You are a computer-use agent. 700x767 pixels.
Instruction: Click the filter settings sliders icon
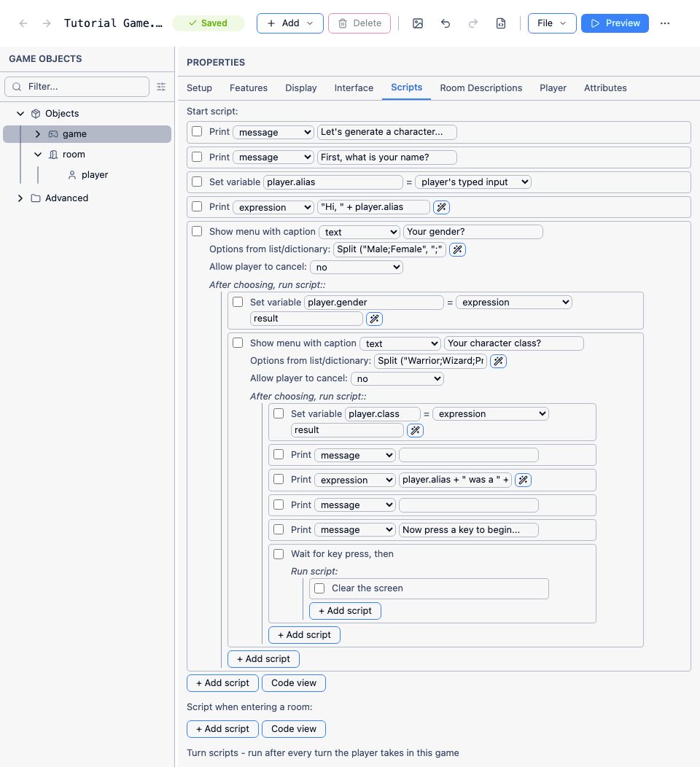161,87
